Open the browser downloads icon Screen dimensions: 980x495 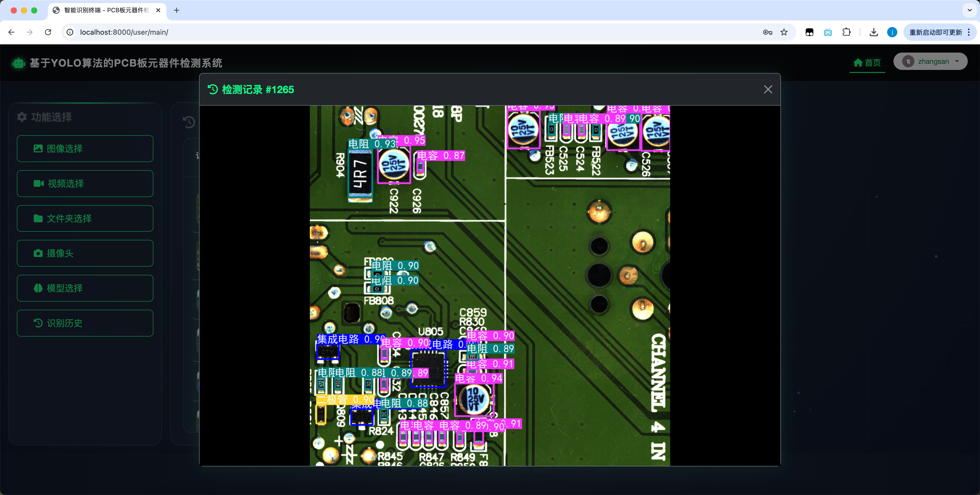[874, 32]
